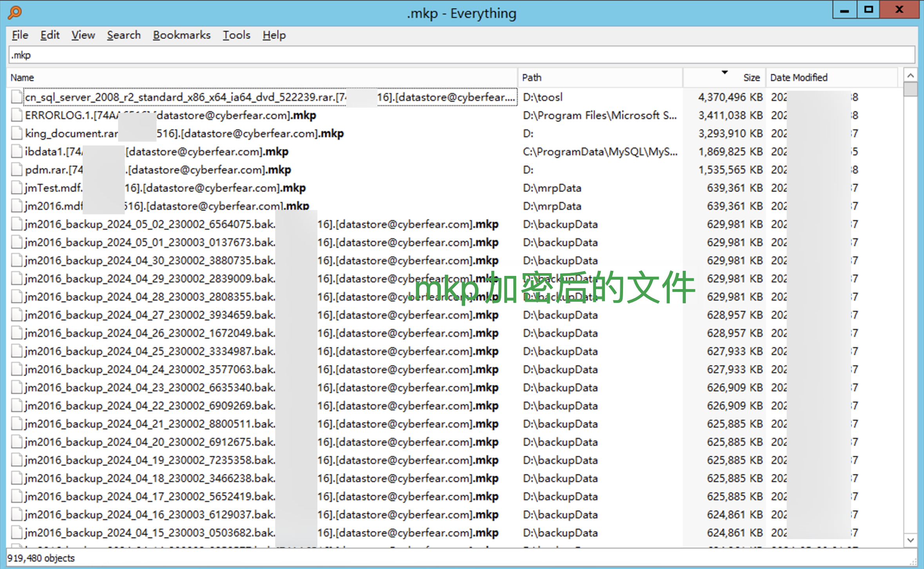
Task: Click file icon of backup_2024_04_28 row
Action: (16, 297)
